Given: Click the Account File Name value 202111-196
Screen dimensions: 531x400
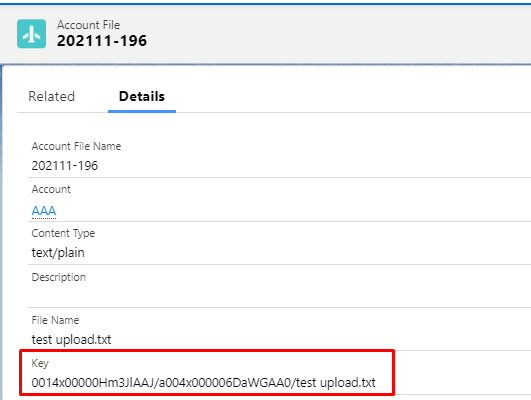Looking at the screenshot, I should tap(65, 166).
